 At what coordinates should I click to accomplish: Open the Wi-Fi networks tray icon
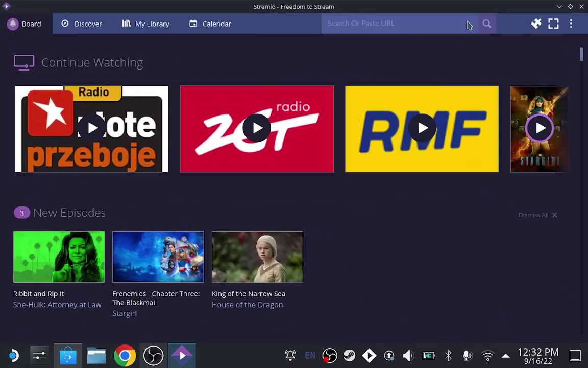(x=487, y=355)
